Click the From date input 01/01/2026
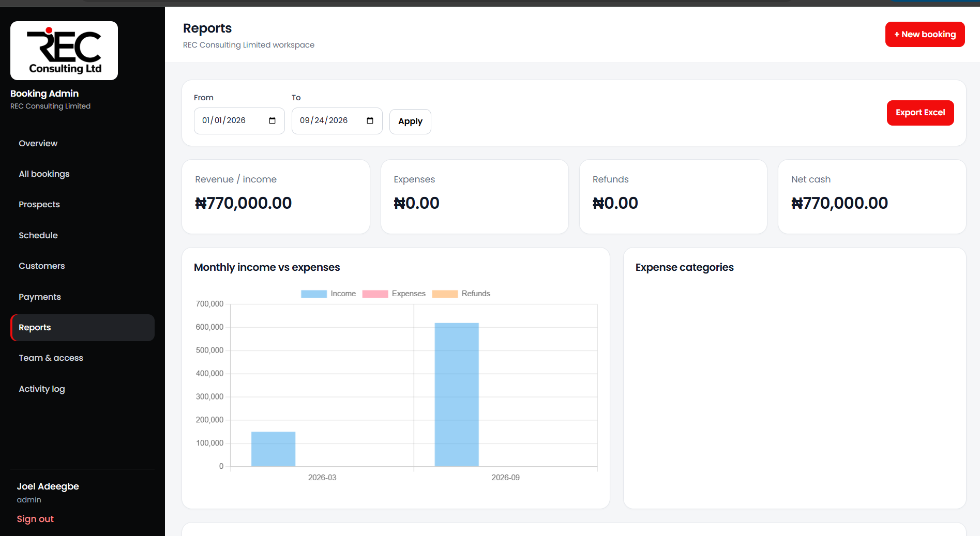The height and width of the screenshot is (536, 980). pyautogui.click(x=239, y=120)
